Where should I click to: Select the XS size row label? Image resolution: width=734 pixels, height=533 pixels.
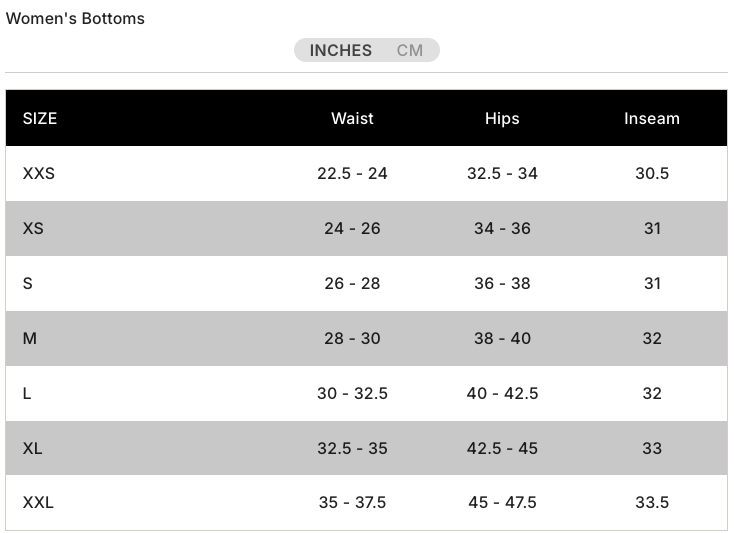click(33, 228)
